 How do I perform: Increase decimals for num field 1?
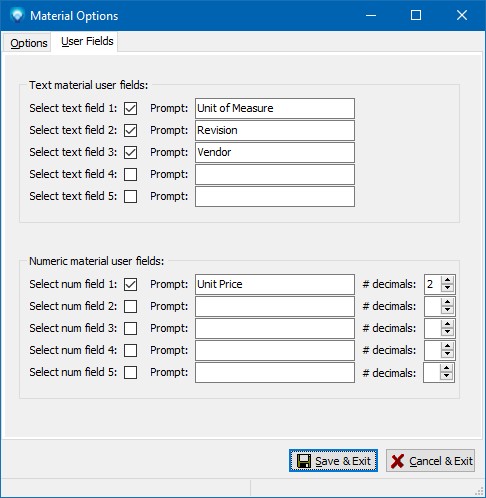tap(447, 280)
